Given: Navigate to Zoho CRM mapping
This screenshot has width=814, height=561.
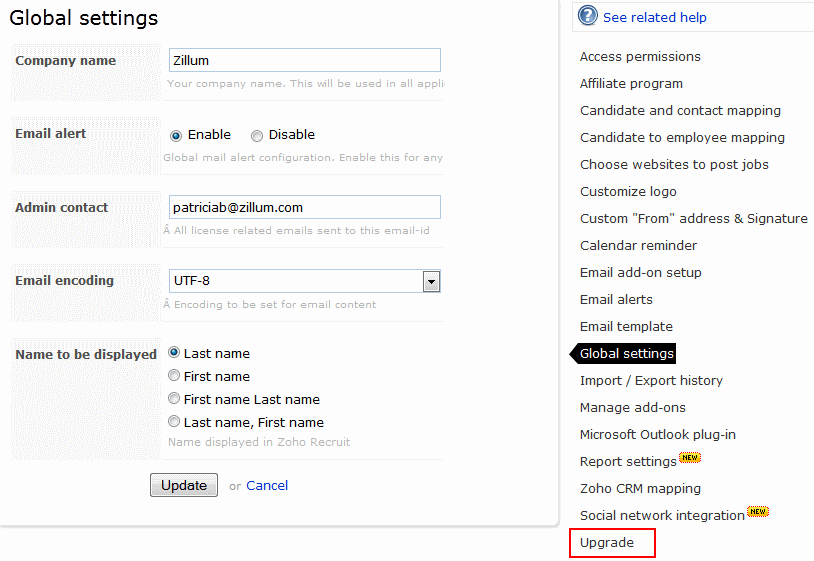Looking at the screenshot, I should click(x=640, y=489).
